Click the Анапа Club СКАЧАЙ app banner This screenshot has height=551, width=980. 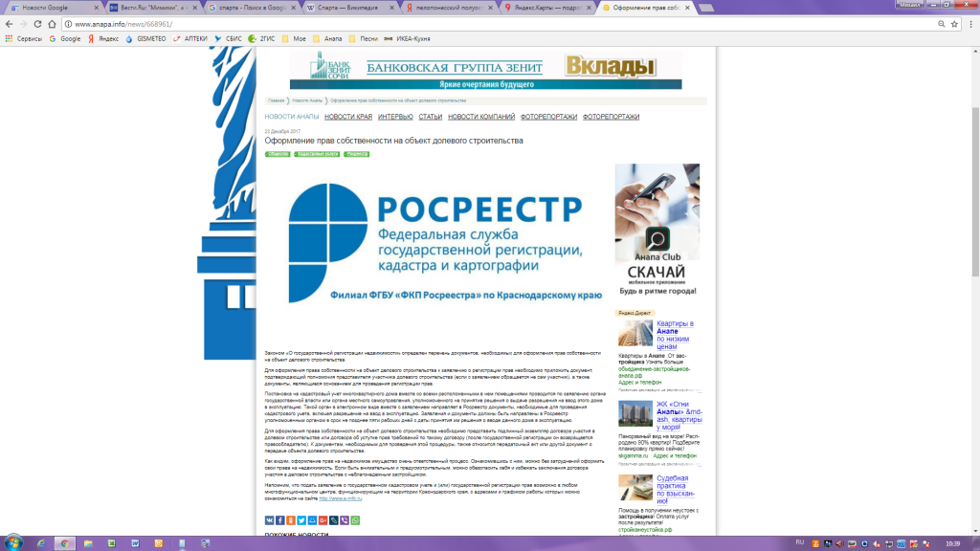coord(657,230)
